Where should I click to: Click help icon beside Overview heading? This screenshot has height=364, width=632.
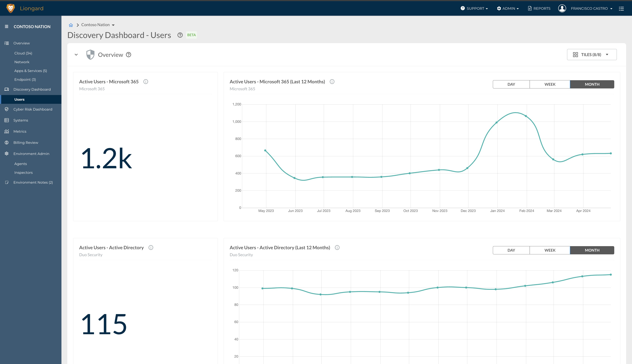128,55
